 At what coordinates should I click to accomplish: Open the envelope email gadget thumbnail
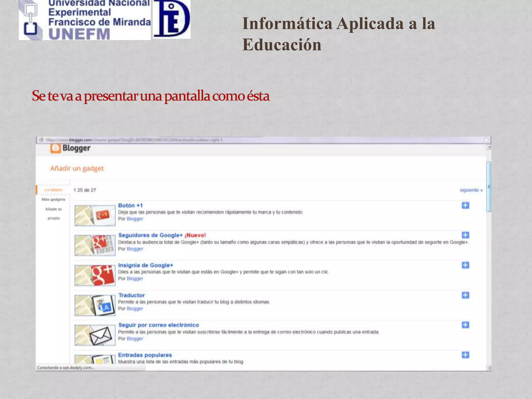tap(95, 335)
